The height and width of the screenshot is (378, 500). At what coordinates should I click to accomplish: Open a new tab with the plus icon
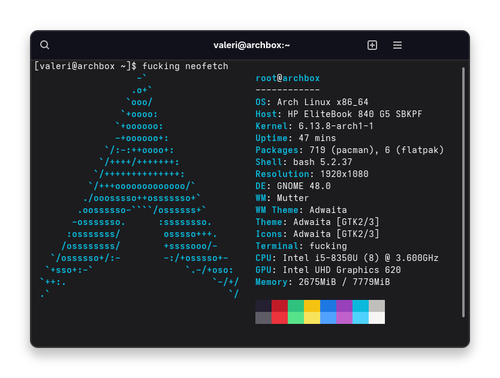pos(372,45)
